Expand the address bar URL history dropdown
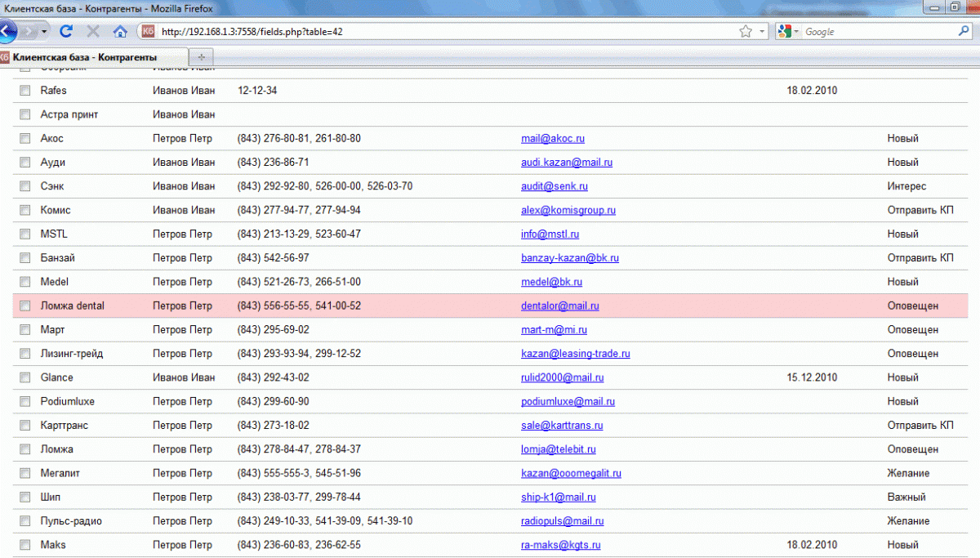The width and height of the screenshot is (980, 558). click(x=762, y=31)
